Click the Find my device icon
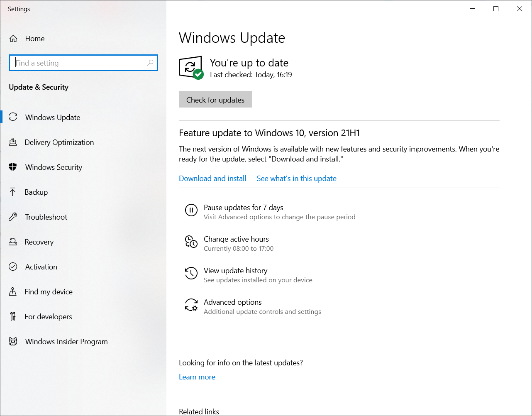532x416 pixels. tap(13, 291)
